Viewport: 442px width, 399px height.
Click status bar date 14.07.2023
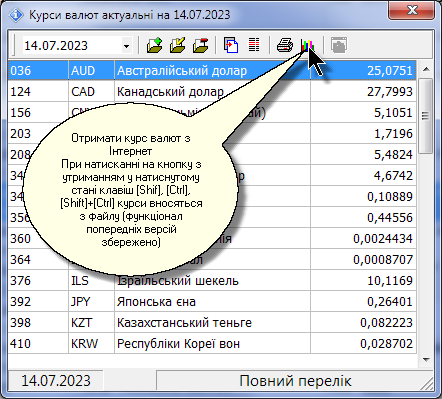pos(56,380)
